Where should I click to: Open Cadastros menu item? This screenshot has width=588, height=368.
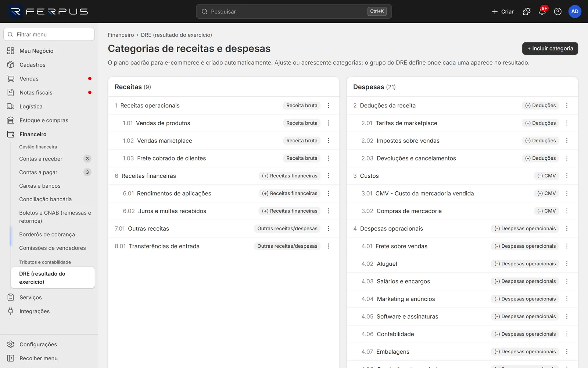click(x=49, y=65)
